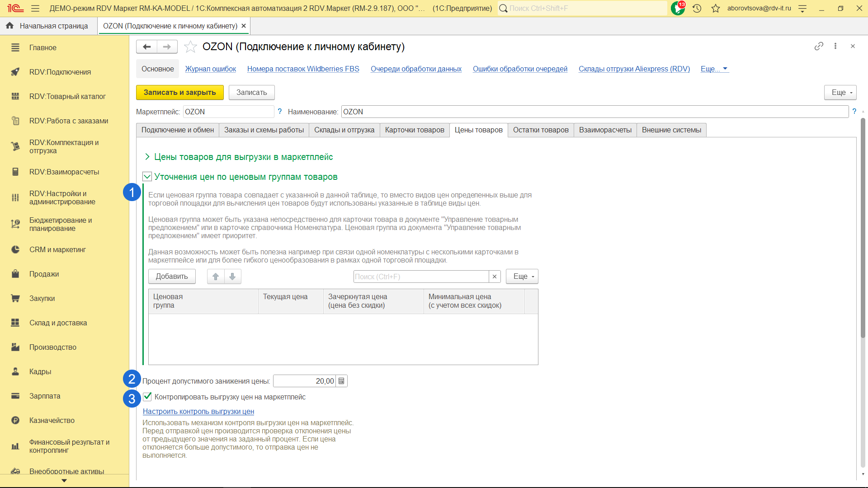Open the Еще dropdown near Записать buttons
The height and width of the screenshot is (488, 868).
point(840,92)
